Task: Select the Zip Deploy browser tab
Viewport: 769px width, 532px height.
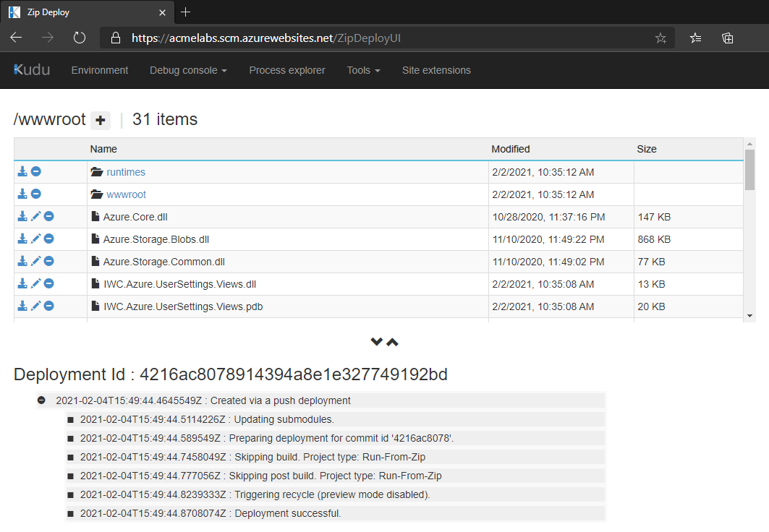Action: [x=88, y=12]
